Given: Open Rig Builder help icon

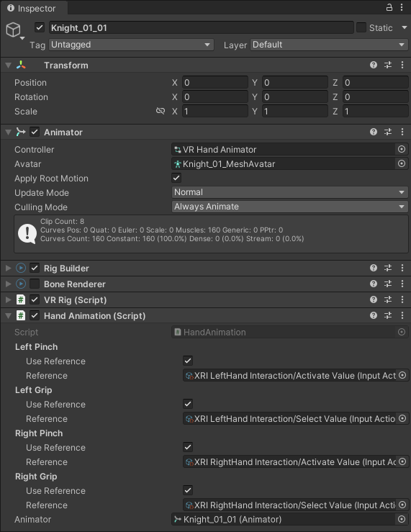Looking at the screenshot, I should tap(374, 268).
